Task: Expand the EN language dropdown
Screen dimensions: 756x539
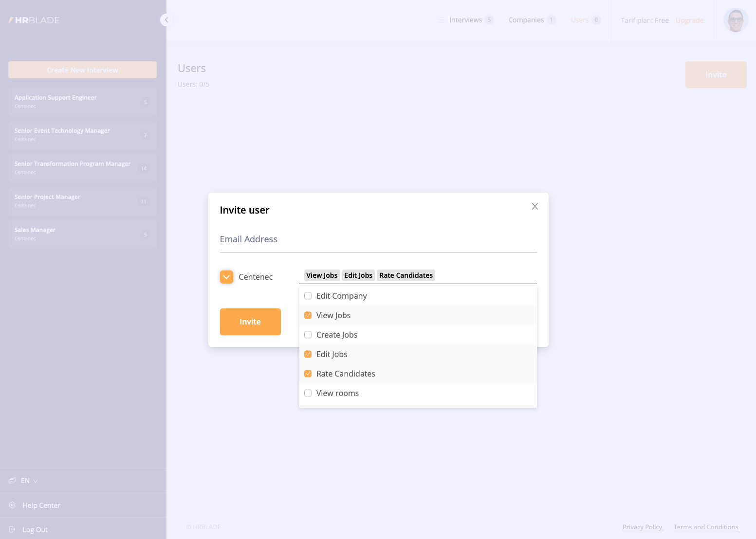Action: [29, 481]
